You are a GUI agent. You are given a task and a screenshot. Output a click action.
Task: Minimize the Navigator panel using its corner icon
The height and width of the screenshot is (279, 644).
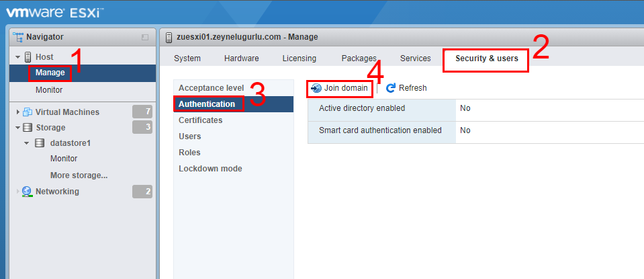coord(145,38)
